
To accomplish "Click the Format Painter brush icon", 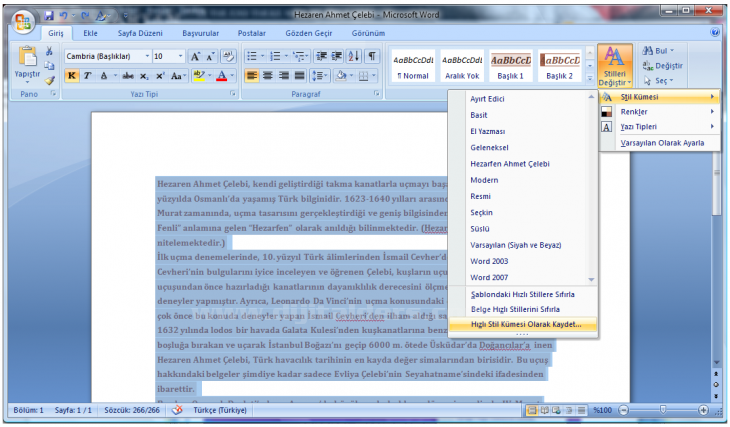I will point(49,80).
